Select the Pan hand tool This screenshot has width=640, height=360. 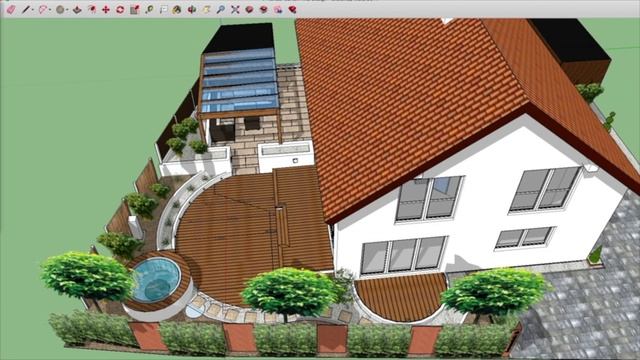pyautogui.click(x=206, y=9)
